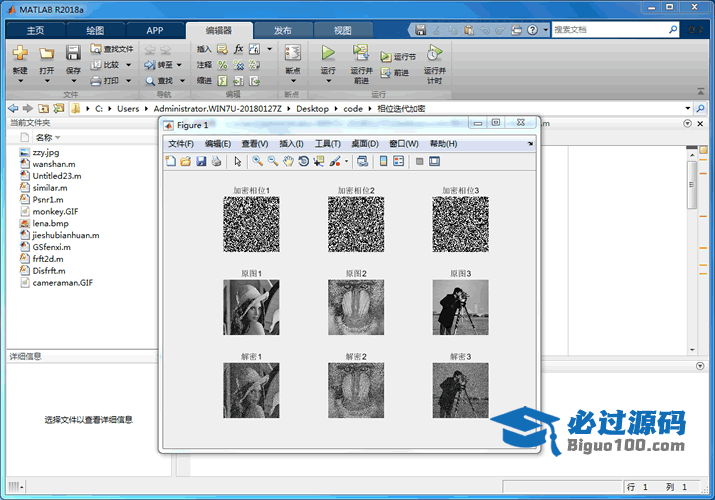Switch to the 绘图 (Plots) tab
Viewport: 715px width, 500px height.
point(95,31)
